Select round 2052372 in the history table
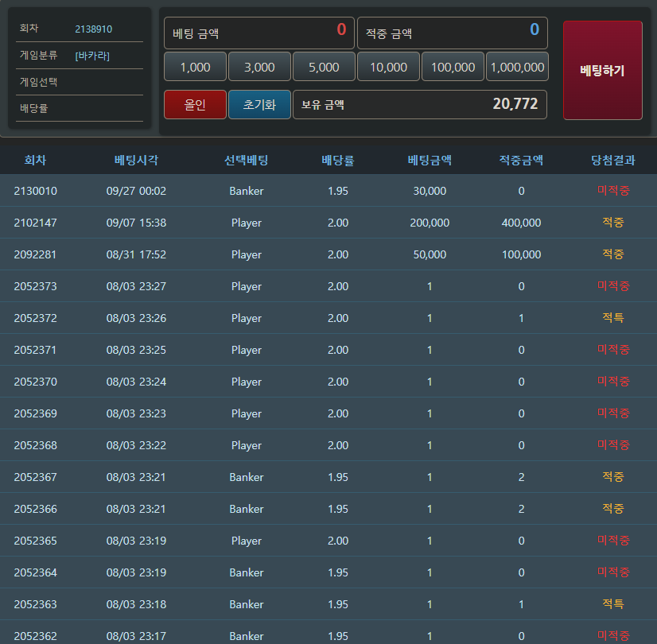Image resolution: width=657 pixels, height=644 pixels. pyautogui.click(x=35, y=318)
